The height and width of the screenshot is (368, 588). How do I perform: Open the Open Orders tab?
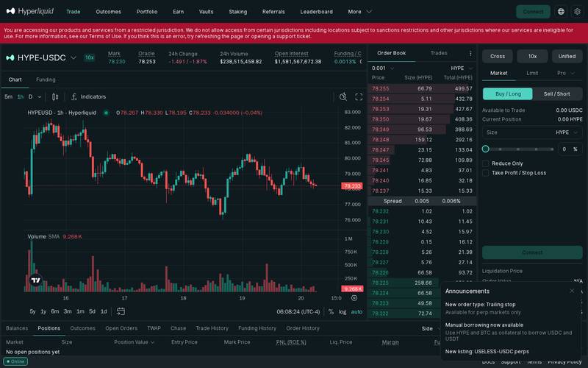pos(121,328)
